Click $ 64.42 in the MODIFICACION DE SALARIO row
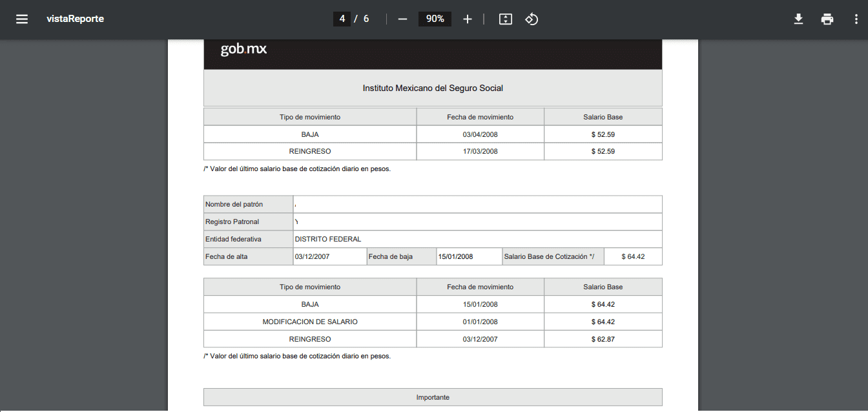The width and height of the screenshot is (868, 412). tap(603, 322)
